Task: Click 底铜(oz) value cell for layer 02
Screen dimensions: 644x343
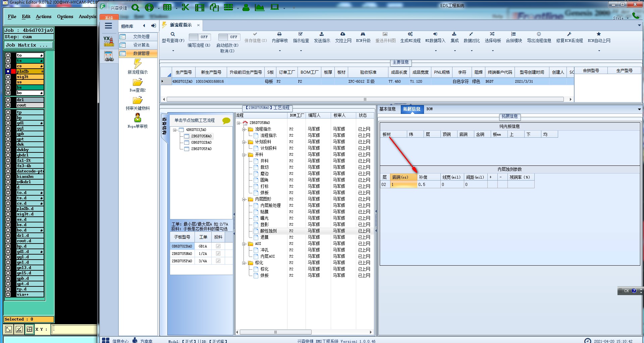Action: point(404,185)
